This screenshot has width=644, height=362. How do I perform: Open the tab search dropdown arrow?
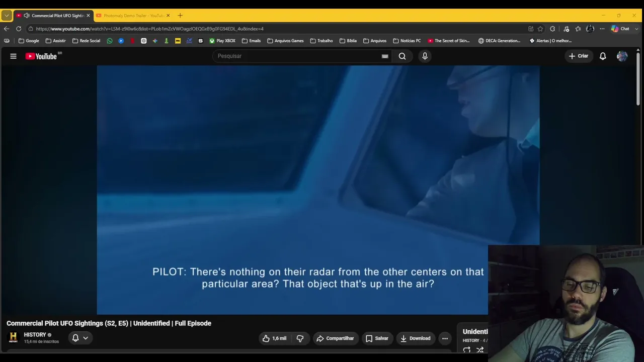(7, 16)
